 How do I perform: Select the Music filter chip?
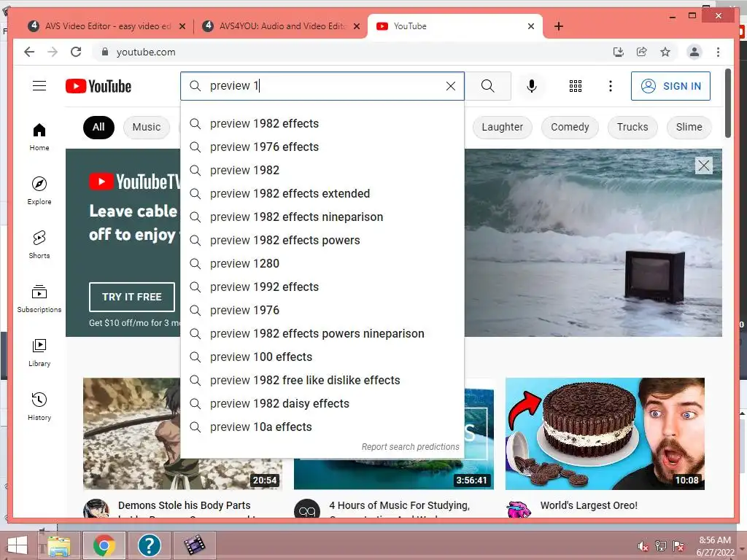pyautogui.click(x=147, y=127)
